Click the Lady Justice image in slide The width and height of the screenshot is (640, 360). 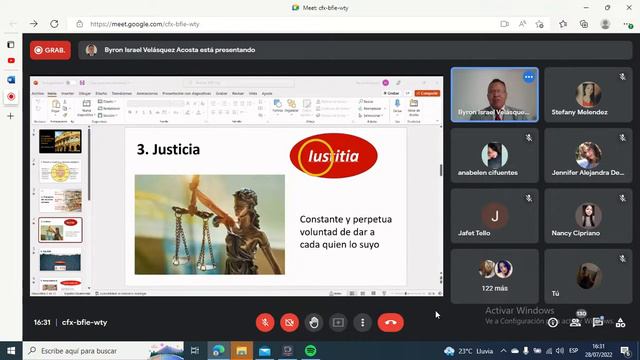(210, 224)
